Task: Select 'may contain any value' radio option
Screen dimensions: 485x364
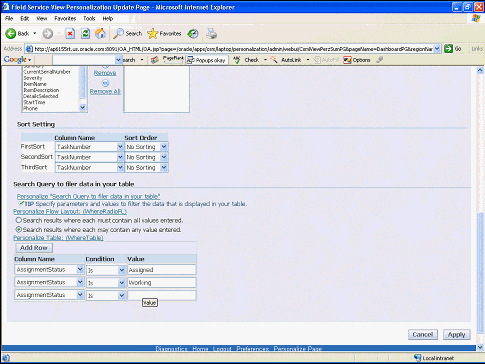Action: (19, 230)
